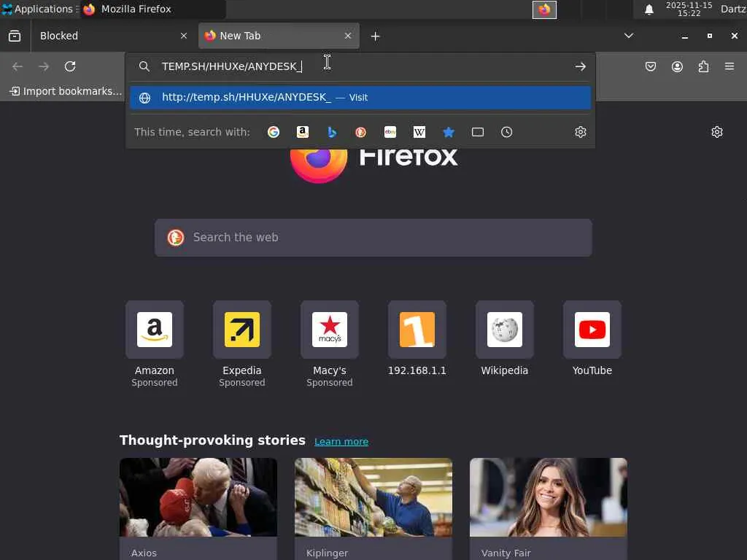Viewport: 747px width, 560px height.
Task: Open a new tab with the plus button
Action: [376, 36]
